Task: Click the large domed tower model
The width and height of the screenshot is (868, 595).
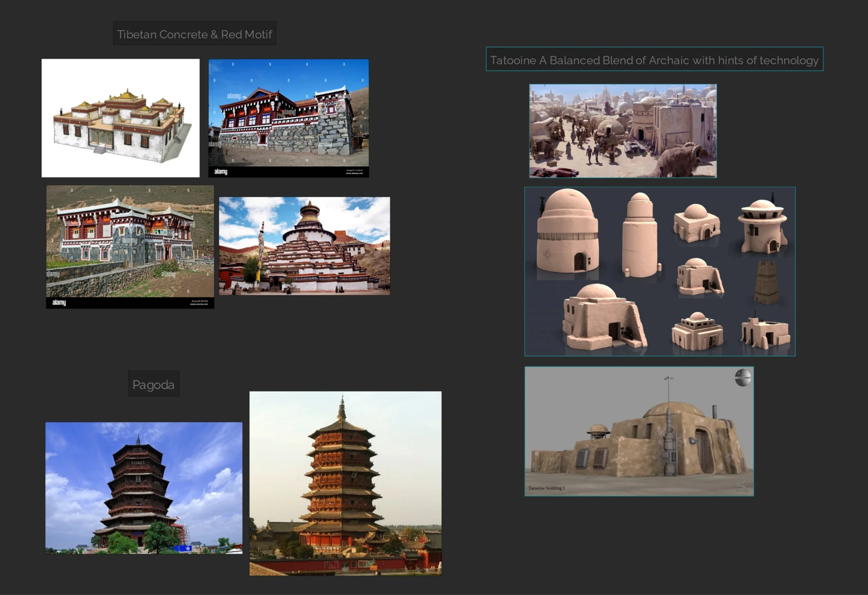Action: click(x=568, y=231)
